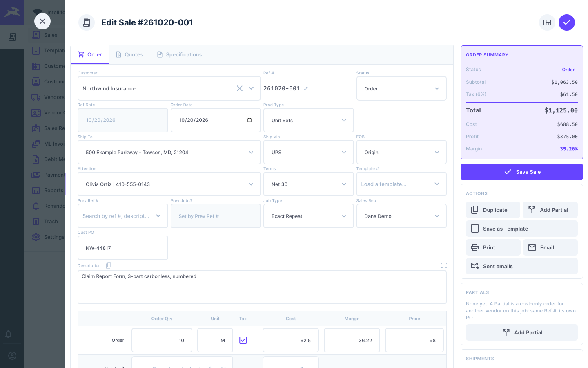Image resolution: width=588 pixels, height=368 pixels.
Task: Expand the Status dropdown showing Order
Action: coord(401,88)
